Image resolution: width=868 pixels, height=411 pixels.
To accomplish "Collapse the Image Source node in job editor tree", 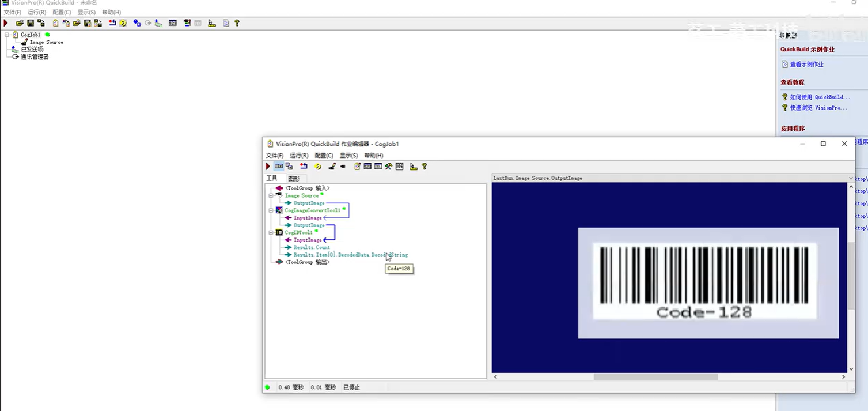I will click(271, 195).
